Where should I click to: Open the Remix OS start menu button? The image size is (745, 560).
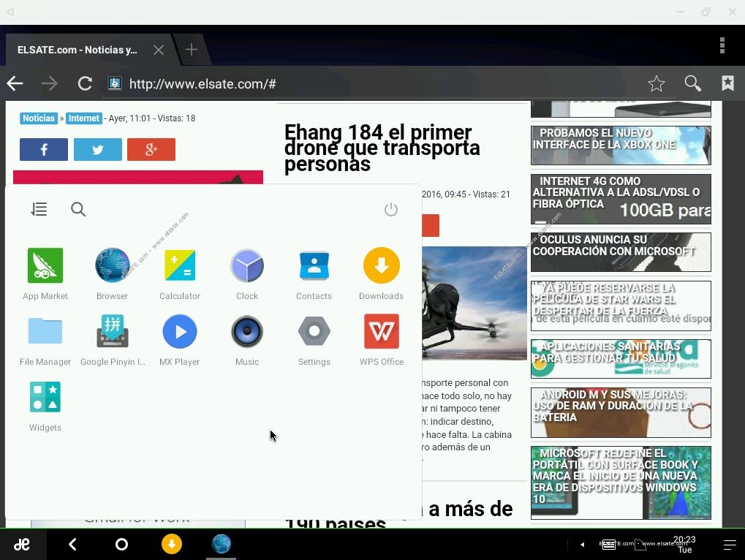pyautogui.click(x=22, y=545)
